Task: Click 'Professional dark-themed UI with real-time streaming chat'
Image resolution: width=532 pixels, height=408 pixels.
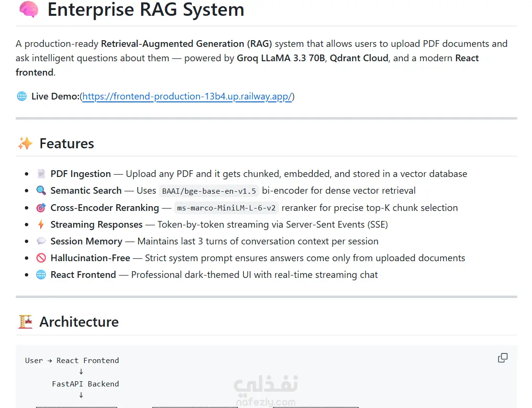Action: (x=255, y=275)
